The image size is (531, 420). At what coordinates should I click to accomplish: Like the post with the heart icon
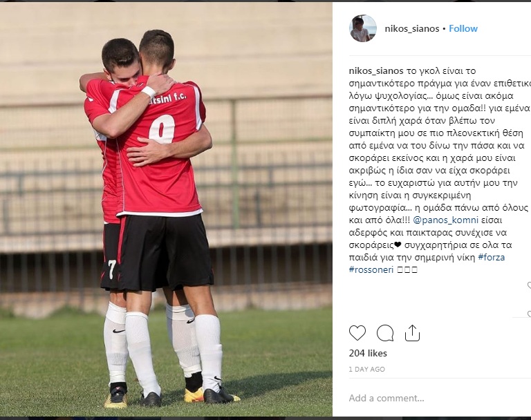[x=357, y=333]
